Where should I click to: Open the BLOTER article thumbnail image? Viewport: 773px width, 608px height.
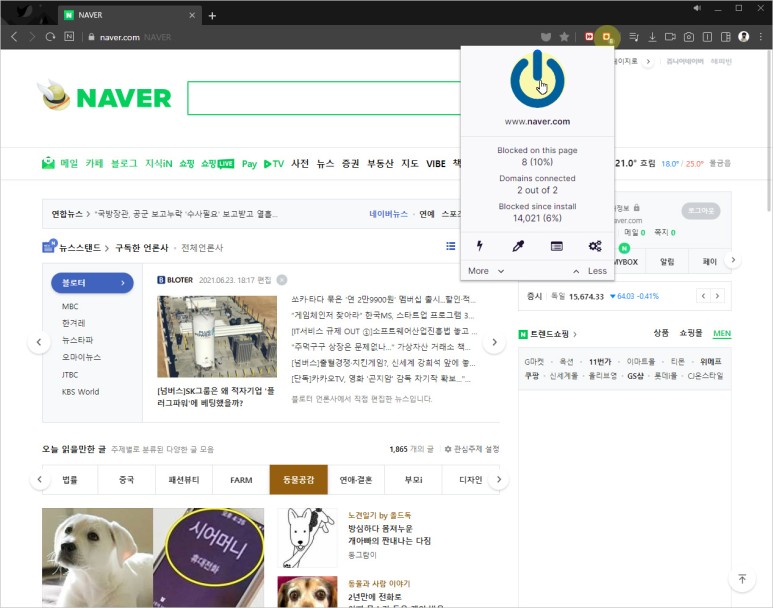[x=217, y=336]
